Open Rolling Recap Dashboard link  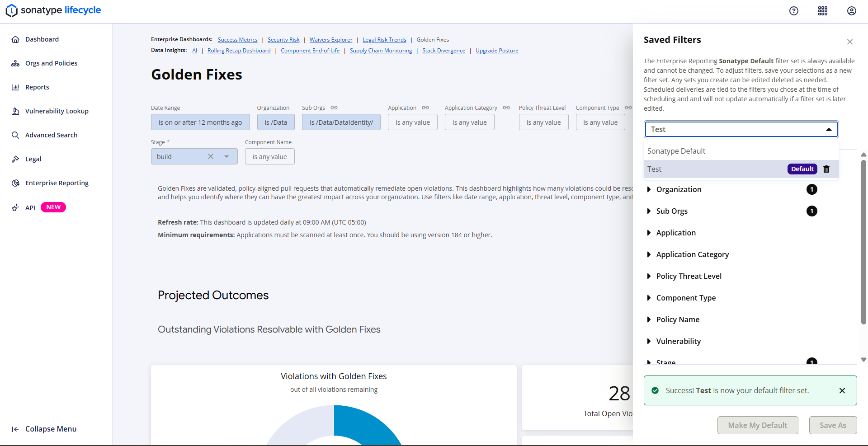[239, 51]
